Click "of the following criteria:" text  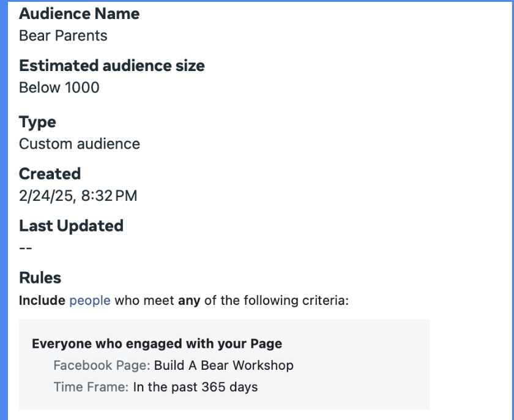(275, 301)
